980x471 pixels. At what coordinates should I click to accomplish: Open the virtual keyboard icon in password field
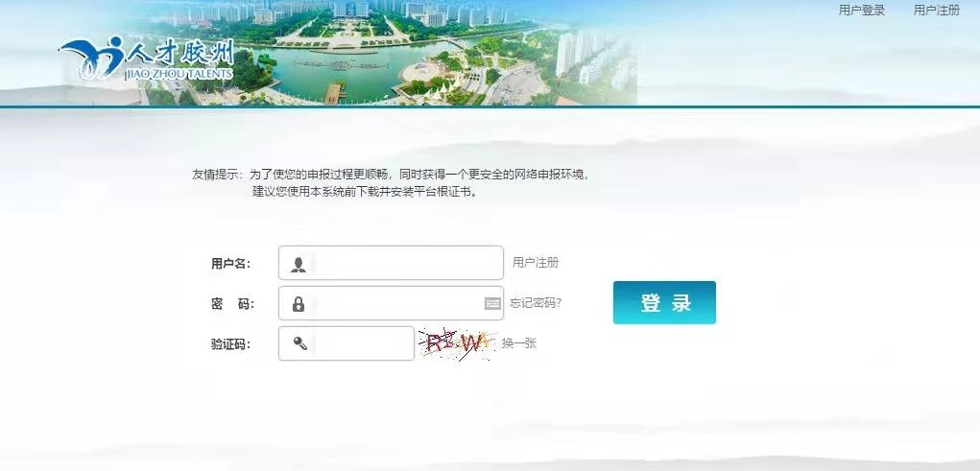click(x=492, y=303)
